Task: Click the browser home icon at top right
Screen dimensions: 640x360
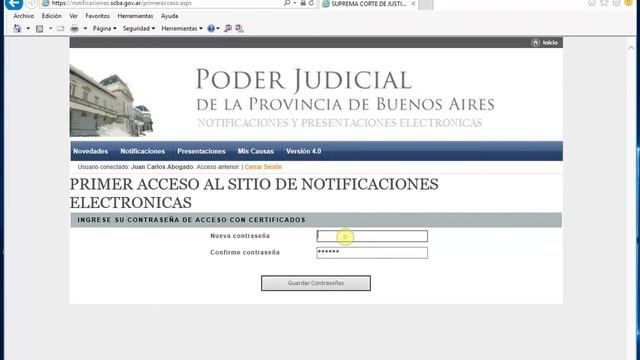Action: pyautogui.click(x=592, y=3)
